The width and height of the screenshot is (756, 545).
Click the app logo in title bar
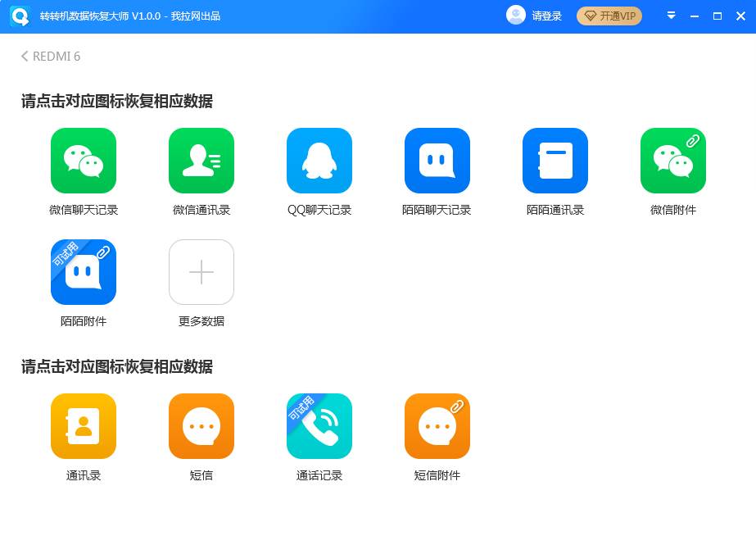coord(20,16)
